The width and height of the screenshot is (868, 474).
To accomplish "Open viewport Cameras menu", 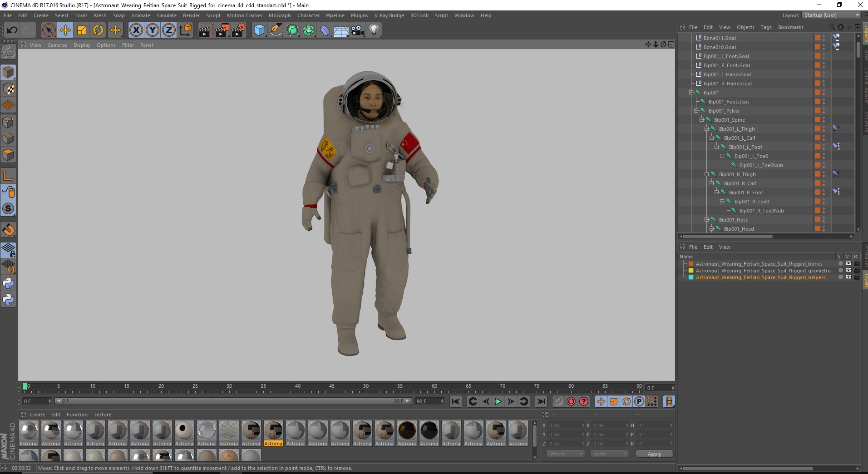I will pyautogui.click(x=57, y=45).
